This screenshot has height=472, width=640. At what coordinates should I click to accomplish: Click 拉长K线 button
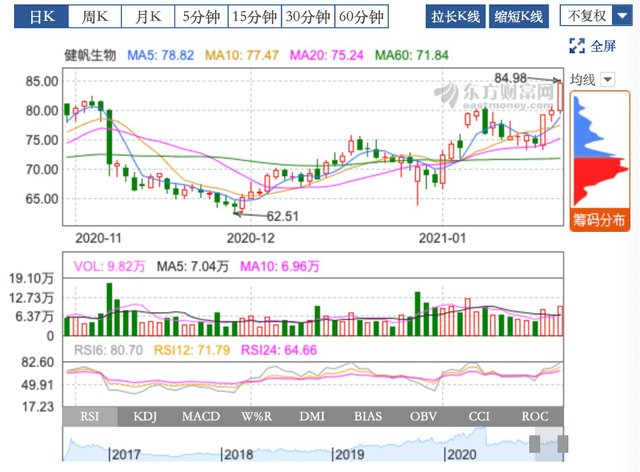pyautogui.click(x=456, y=17)
